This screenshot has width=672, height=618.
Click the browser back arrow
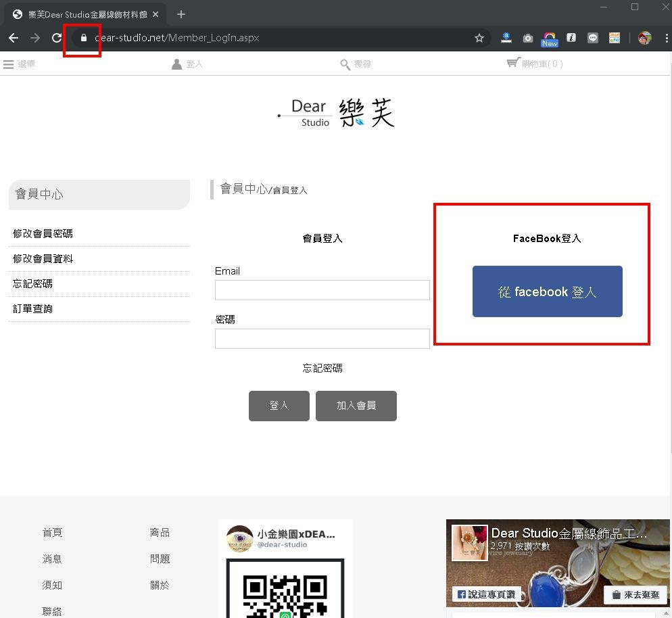point(14,38)
